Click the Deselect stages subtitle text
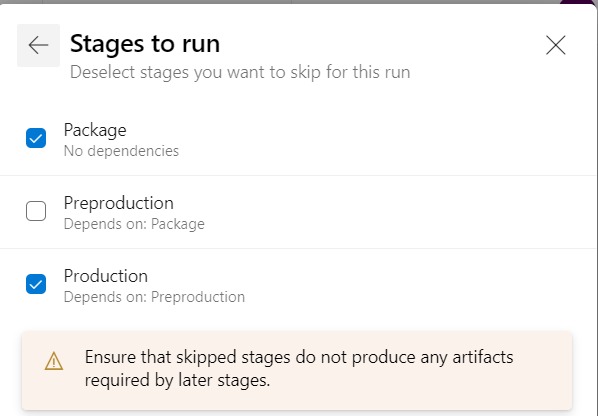Image resolution: width=598 pixels, height=416 pixels. [x=240, y=72]
